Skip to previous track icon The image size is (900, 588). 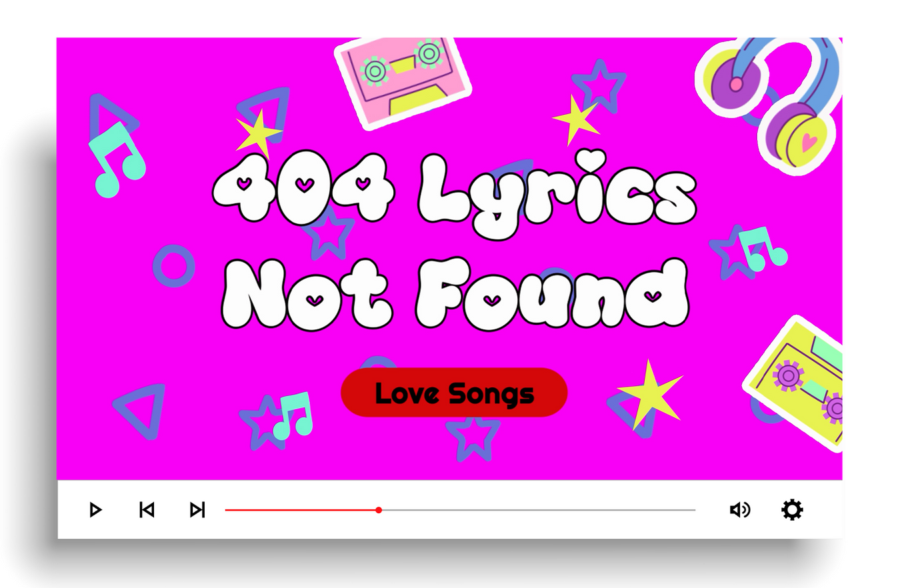coord(147,510)
